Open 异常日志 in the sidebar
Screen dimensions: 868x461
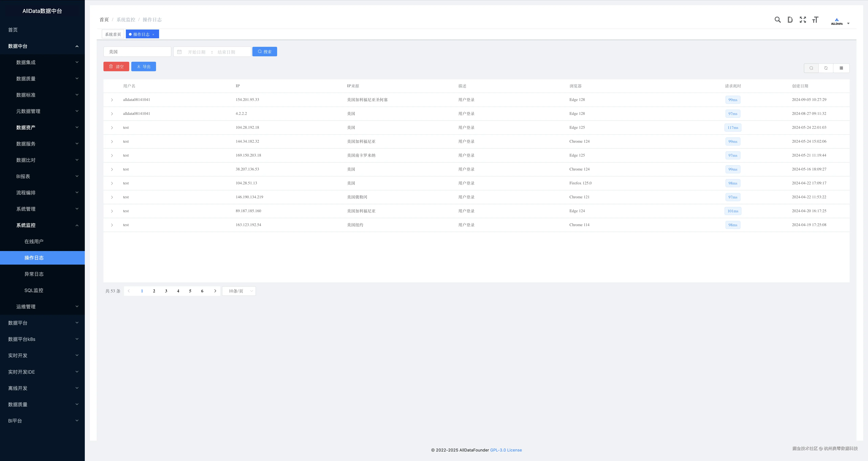coord(34,274)
